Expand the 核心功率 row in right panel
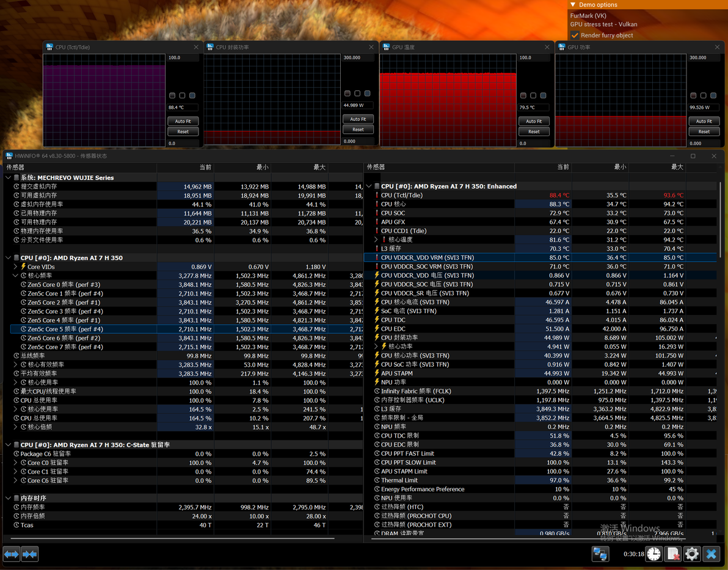This screenshot has width=728, height=570. (x=376, y=347)
